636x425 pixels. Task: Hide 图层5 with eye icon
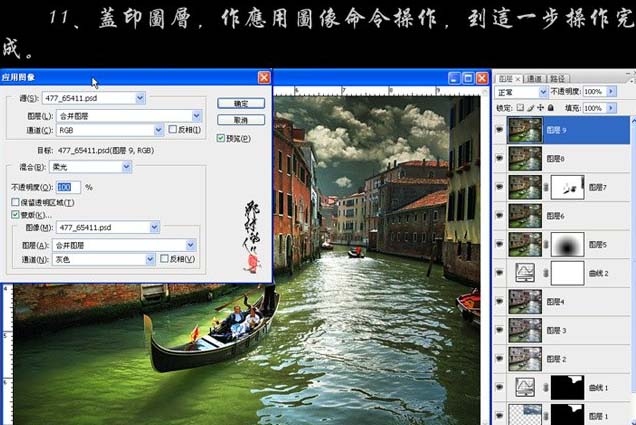(499, 244)
